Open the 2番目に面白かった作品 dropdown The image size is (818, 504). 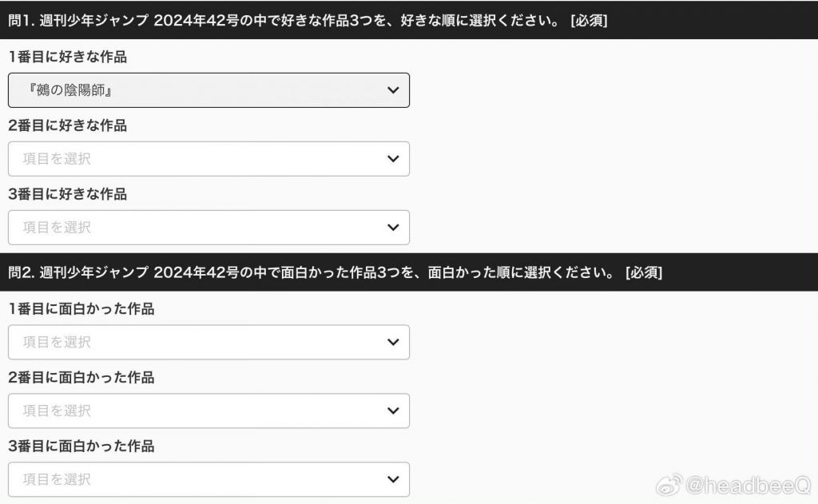pyautogui.click(x=208, y=411)
